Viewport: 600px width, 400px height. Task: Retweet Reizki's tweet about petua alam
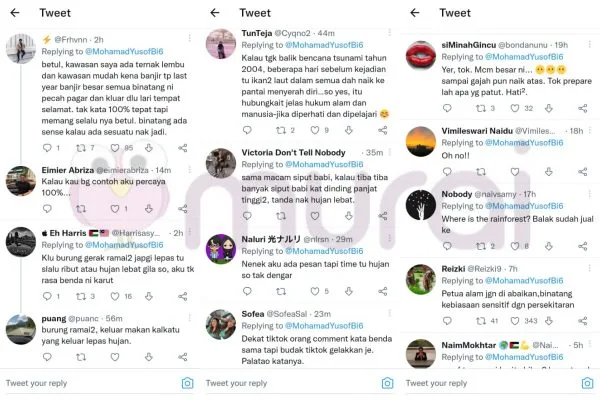click(481, 321)
